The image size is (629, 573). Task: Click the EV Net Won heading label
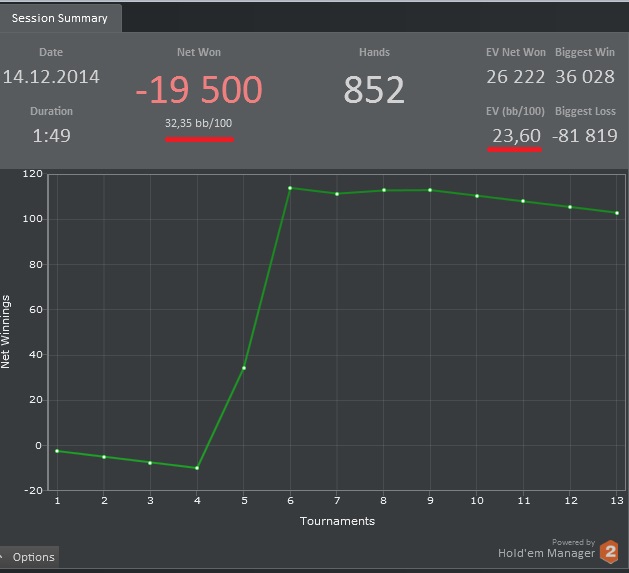pyautogui.click(x=516, y=52)
